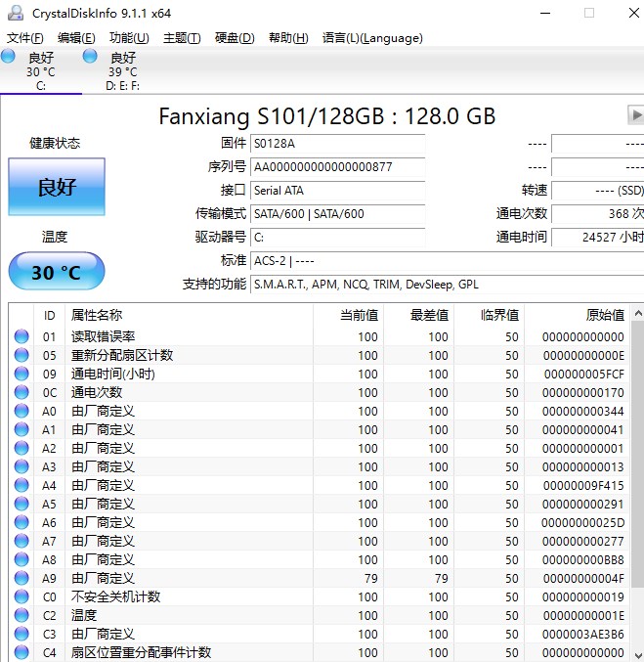
Task: Click the serial number field AA000000000000000877
Action: point(337,167)
